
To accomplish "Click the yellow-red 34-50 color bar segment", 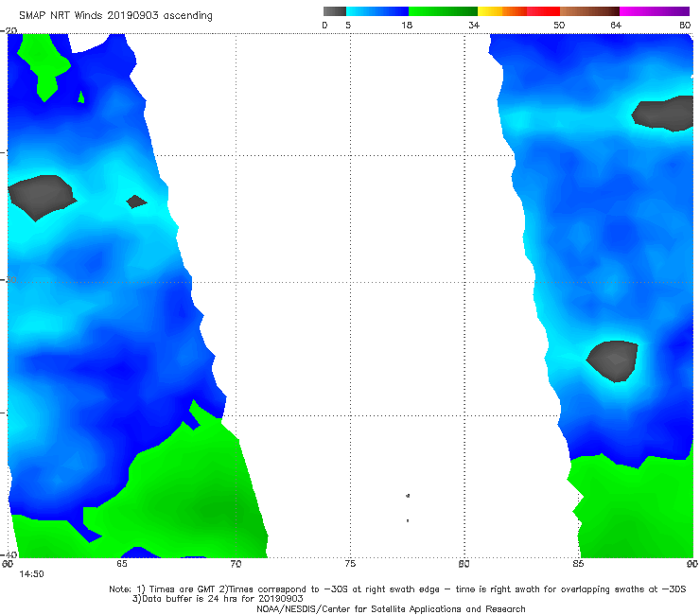I will (518, 11).
